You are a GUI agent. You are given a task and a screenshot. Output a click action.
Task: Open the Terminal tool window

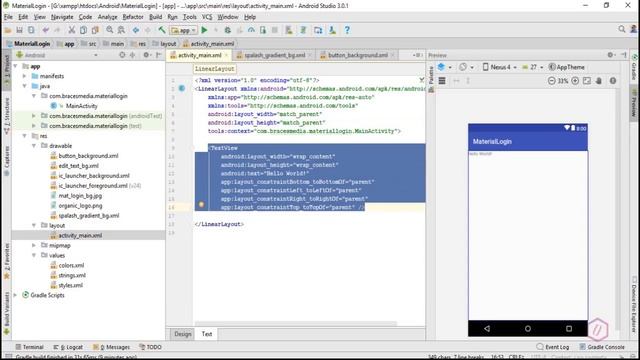[x=29, y=347]
